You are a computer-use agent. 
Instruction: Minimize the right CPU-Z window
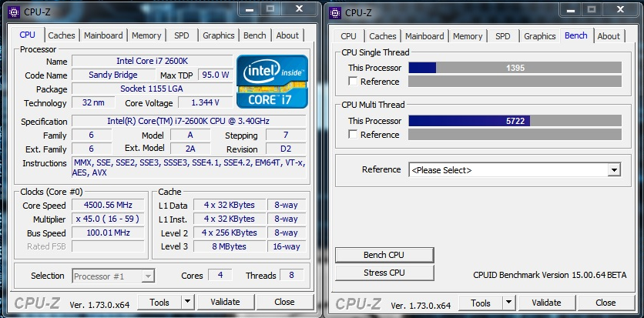tap(571, 9)
